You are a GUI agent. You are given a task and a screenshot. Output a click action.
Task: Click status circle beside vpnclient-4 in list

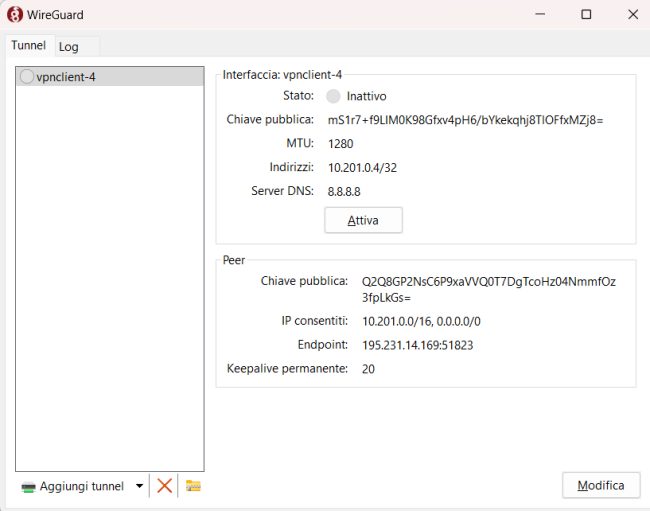(27, 77)
